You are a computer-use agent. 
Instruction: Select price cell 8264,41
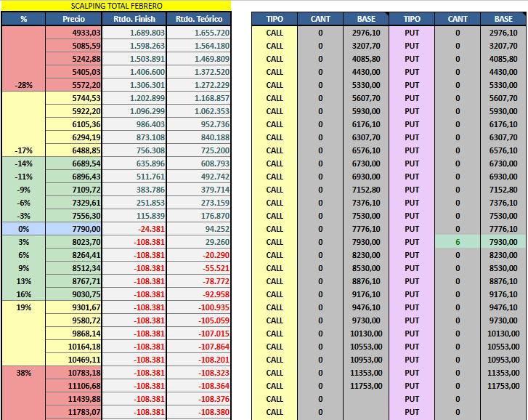coord(73,255)
